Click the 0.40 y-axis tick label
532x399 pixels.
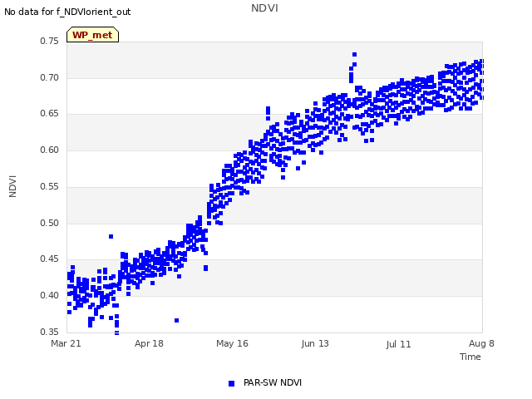[50, 296]
